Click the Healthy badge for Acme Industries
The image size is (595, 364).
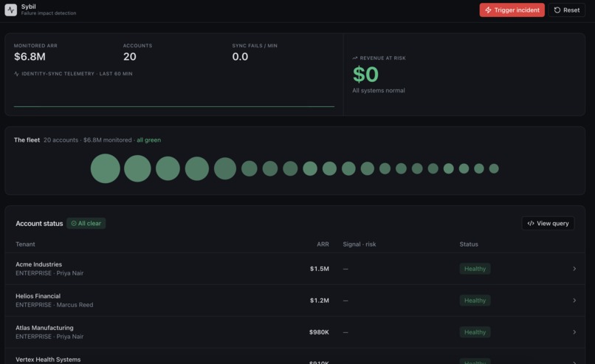(475, 269)
